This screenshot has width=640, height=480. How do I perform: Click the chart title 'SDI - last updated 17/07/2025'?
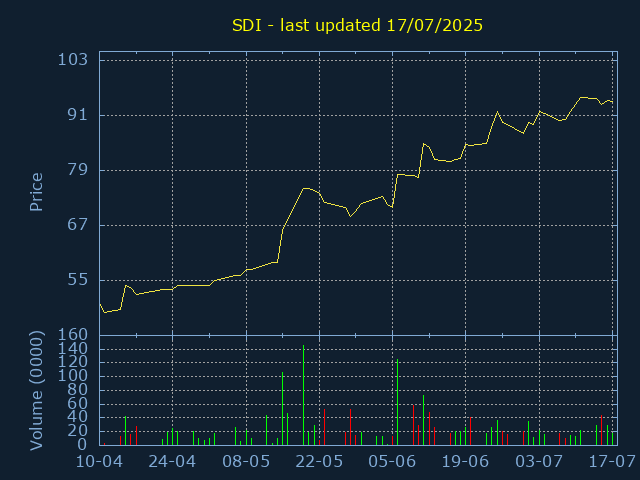[x=357, y=25]
